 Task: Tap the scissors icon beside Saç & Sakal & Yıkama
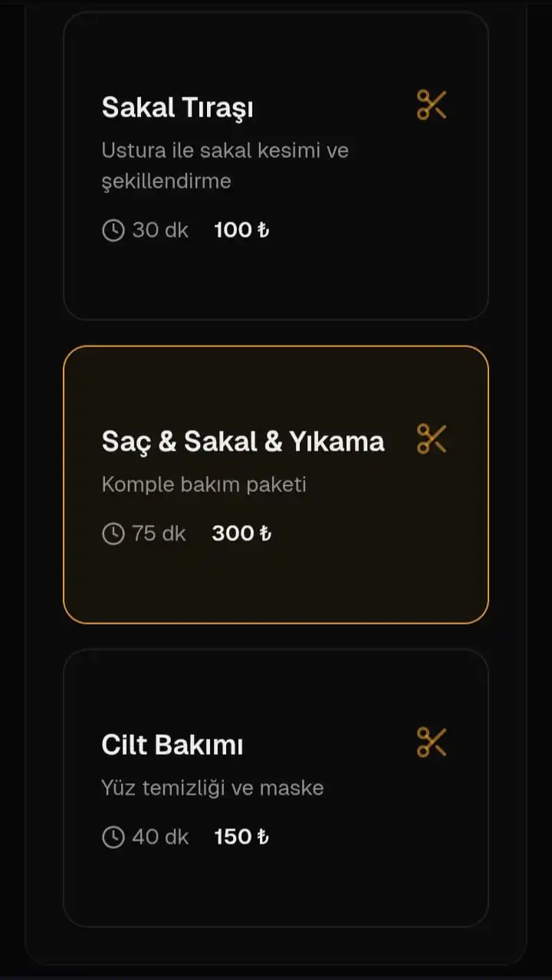[x=432, y=439]
